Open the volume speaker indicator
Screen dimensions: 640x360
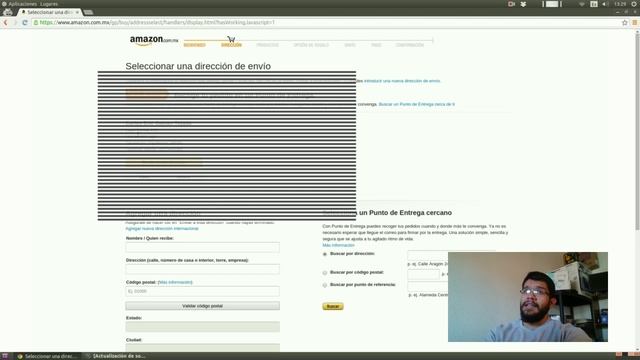pyautogui.click(x=605, y=4)
